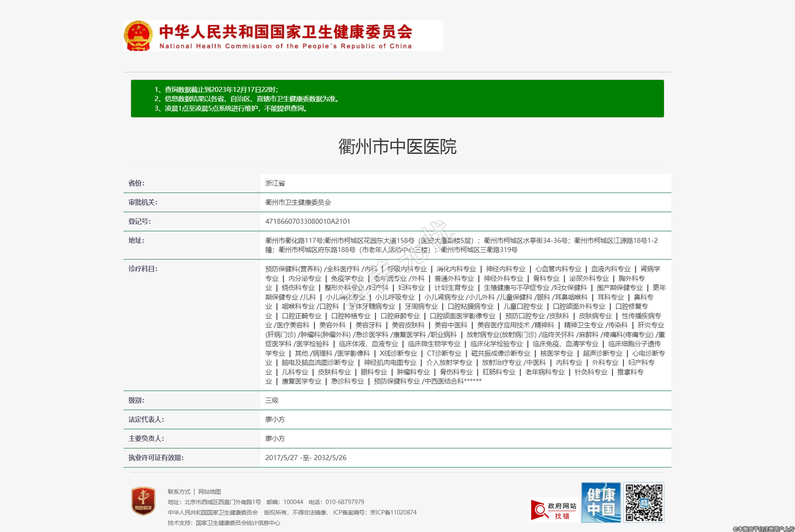Click the 地址 row label
795x532 pixels.
click(136, 240)
